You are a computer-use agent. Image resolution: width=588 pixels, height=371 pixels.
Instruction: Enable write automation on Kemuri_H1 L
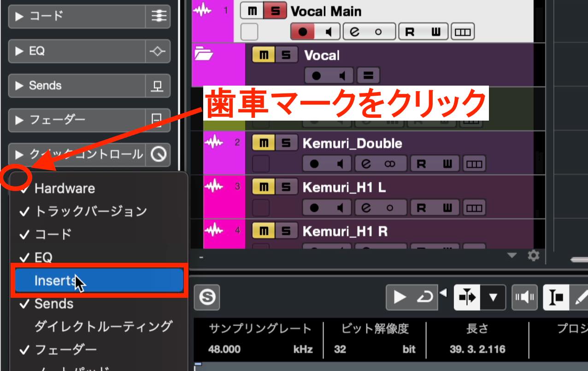[x=447, y=208]
